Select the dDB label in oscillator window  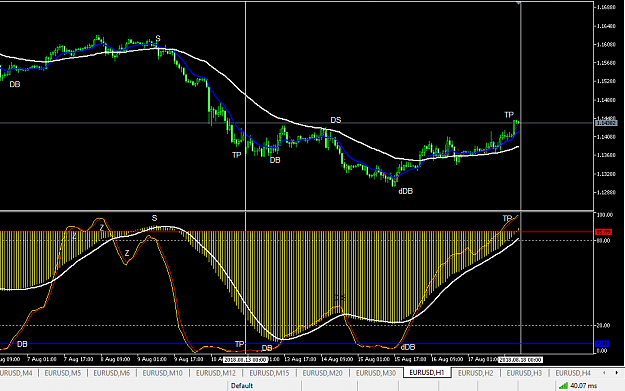click(x=408, y=347)
